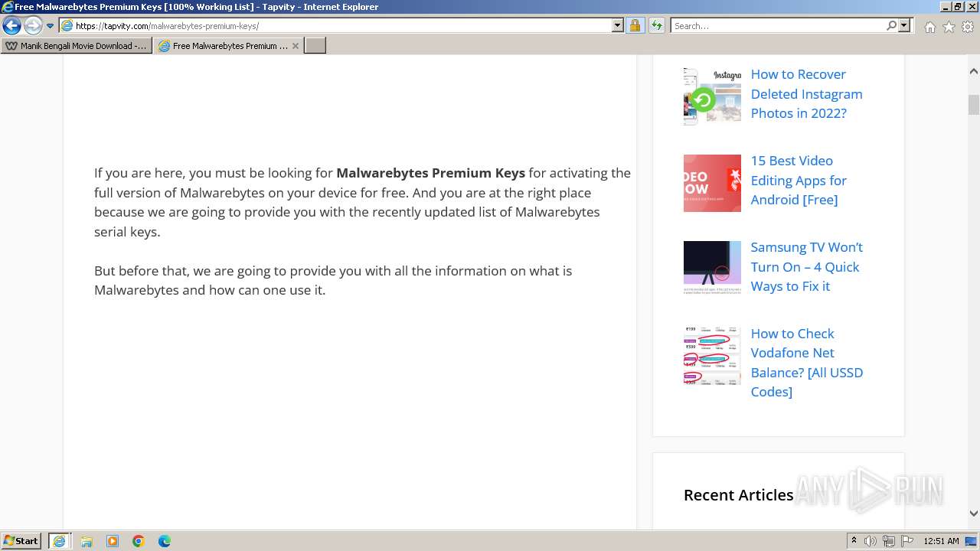Click the Instagram recovery article thumbnail
Screen dimensions: 980x551
(712, 96)
